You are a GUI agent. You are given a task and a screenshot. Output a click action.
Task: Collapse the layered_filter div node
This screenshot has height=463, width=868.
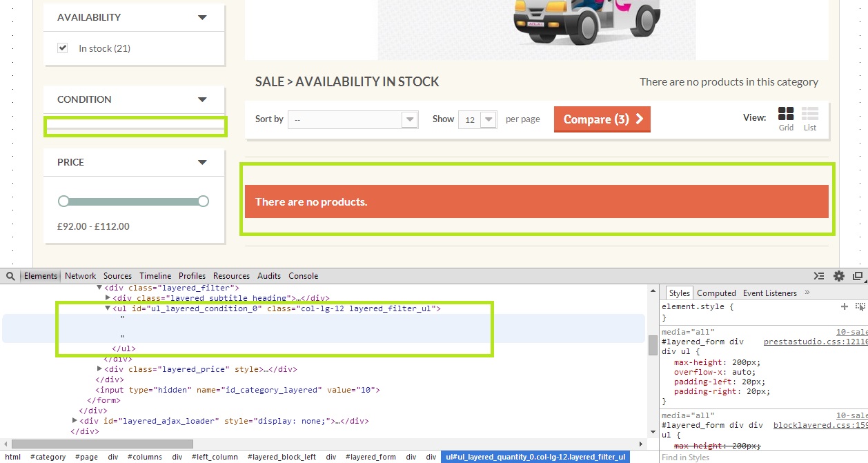(x=99, y=288)
